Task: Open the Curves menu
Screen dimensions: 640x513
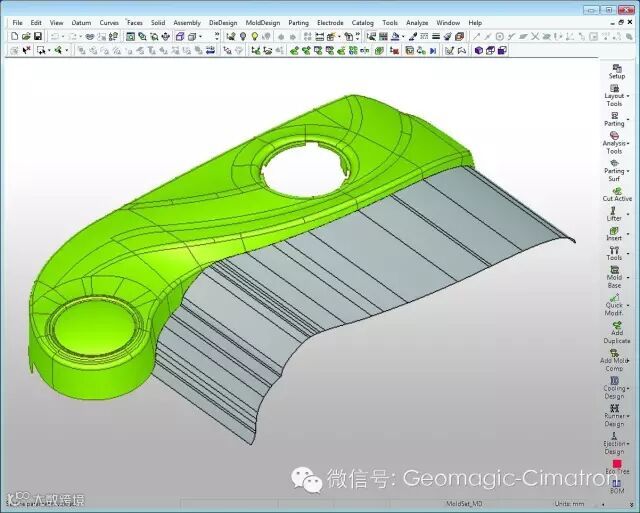Action: [x=109, y=23]
